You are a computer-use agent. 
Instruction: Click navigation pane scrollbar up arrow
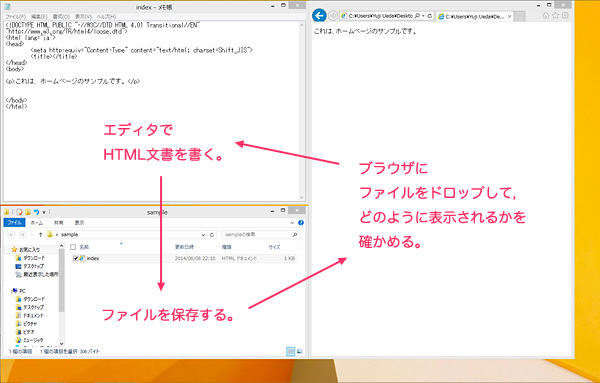pos(62,246)
